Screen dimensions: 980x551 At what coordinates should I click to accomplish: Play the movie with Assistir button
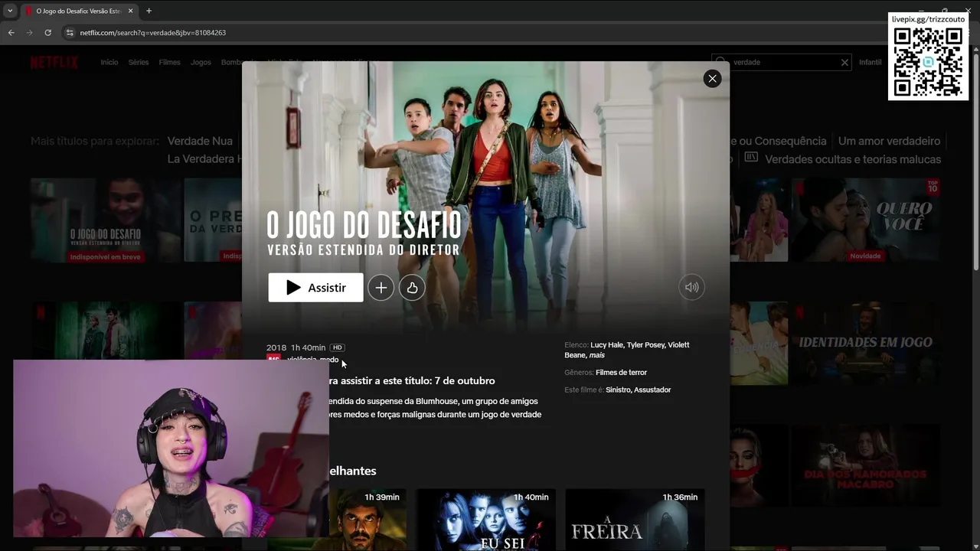315,288
